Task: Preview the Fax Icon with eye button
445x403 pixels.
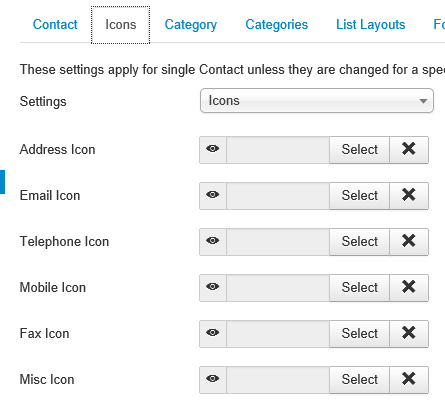Action: point(213,334)
